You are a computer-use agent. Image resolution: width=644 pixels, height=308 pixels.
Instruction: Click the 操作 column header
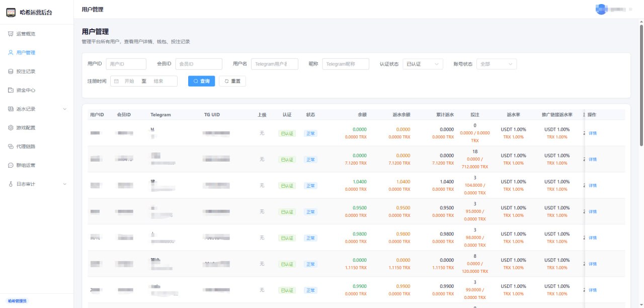pyautogui.click(x=592, y=115)
